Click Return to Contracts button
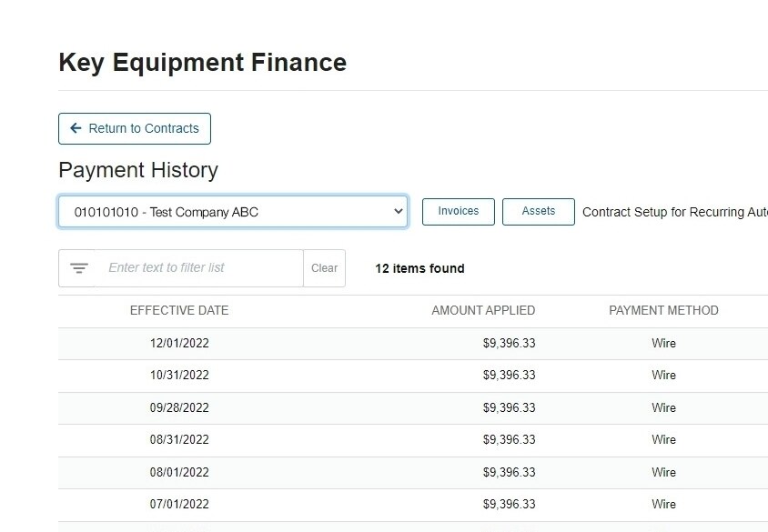Screen dimensions: 768x532 pyautogui.click(x=135, y=129)
